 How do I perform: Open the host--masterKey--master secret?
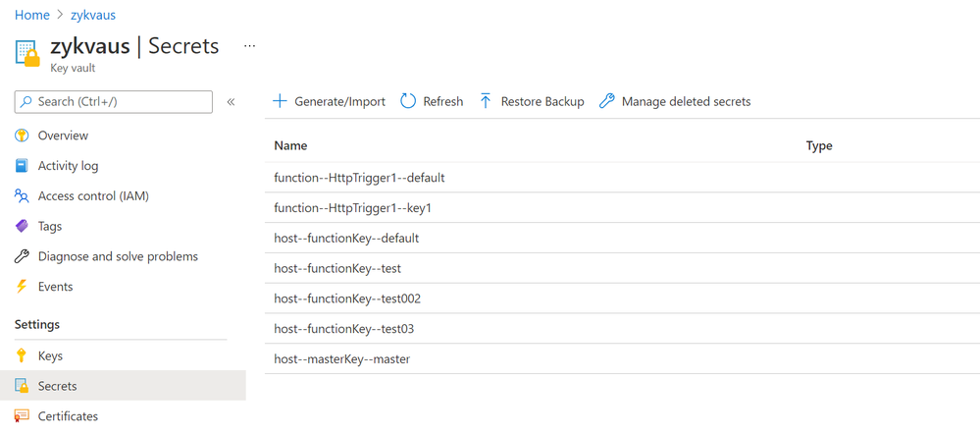(341, 359)
